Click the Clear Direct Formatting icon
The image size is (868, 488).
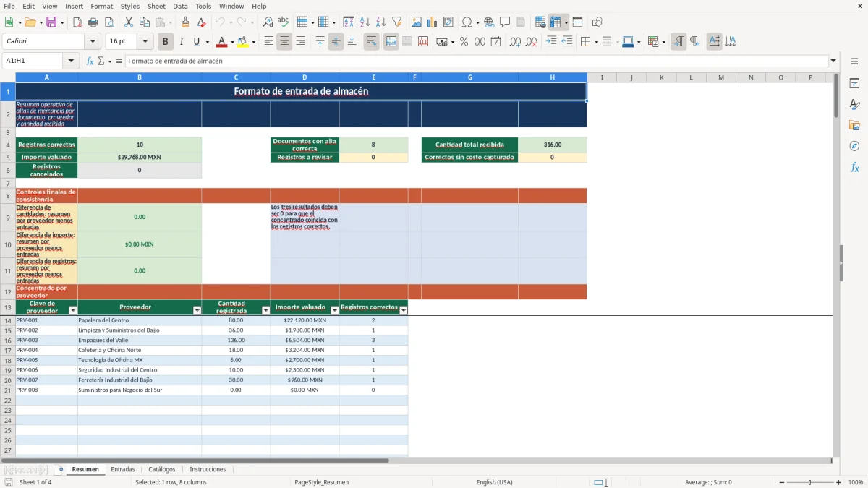coord(202,22)
